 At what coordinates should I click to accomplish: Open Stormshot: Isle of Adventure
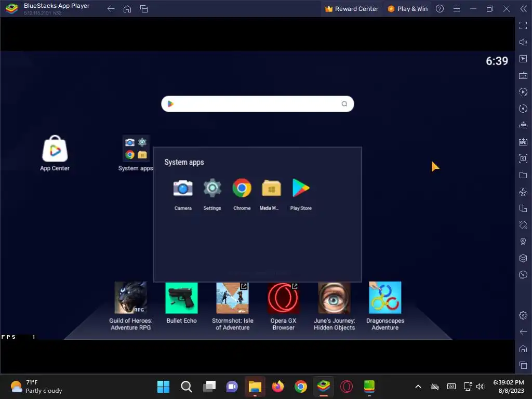(x=232, y=298)
